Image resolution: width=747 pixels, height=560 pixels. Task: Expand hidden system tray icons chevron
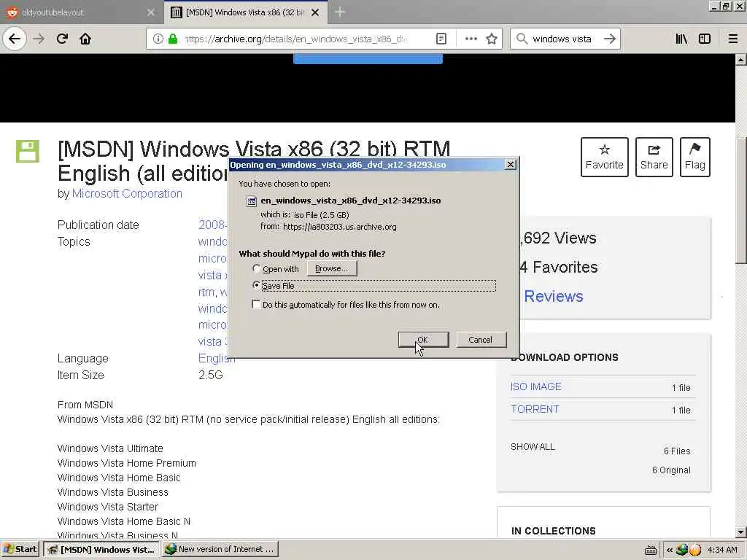coord(670,550)
